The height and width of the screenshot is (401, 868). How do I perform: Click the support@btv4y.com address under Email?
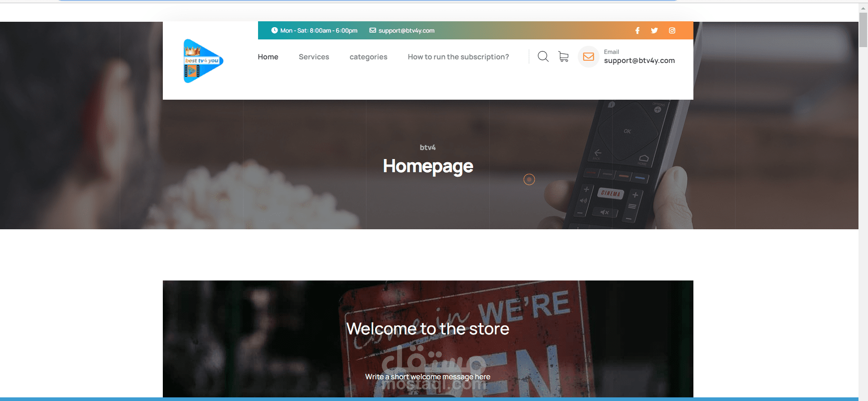click(x=639, y=61)
